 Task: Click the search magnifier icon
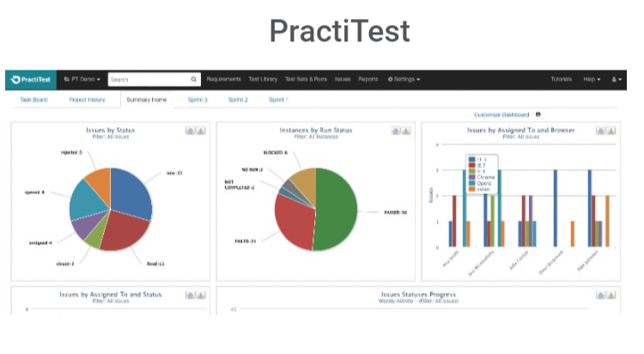pyautogui.click(x=194, y=79)
